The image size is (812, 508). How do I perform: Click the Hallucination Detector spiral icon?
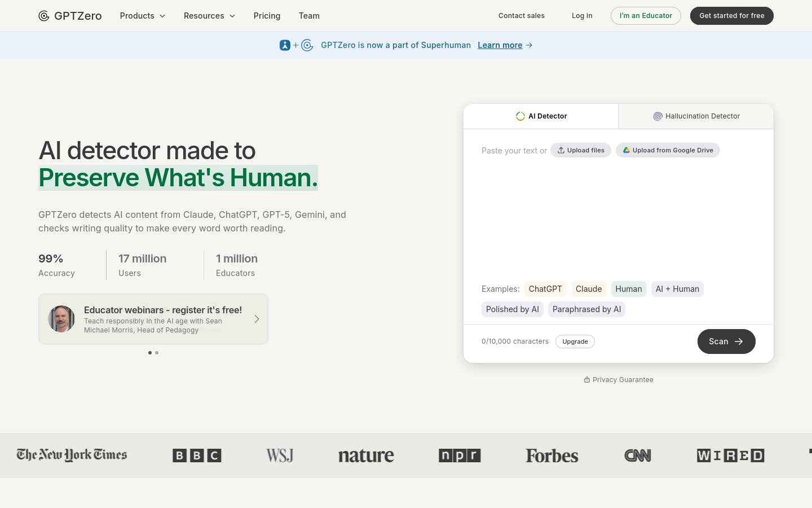click(x=657, y=116)
